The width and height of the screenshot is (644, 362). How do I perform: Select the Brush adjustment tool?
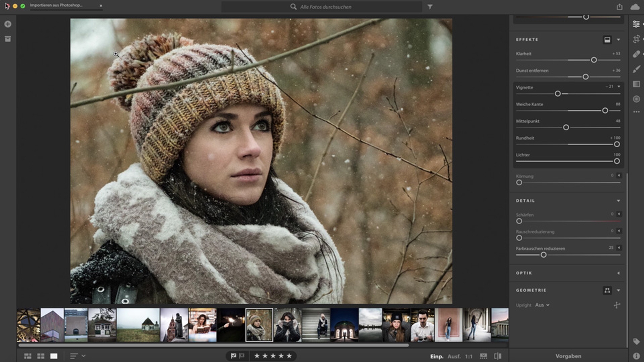point(636,69)
